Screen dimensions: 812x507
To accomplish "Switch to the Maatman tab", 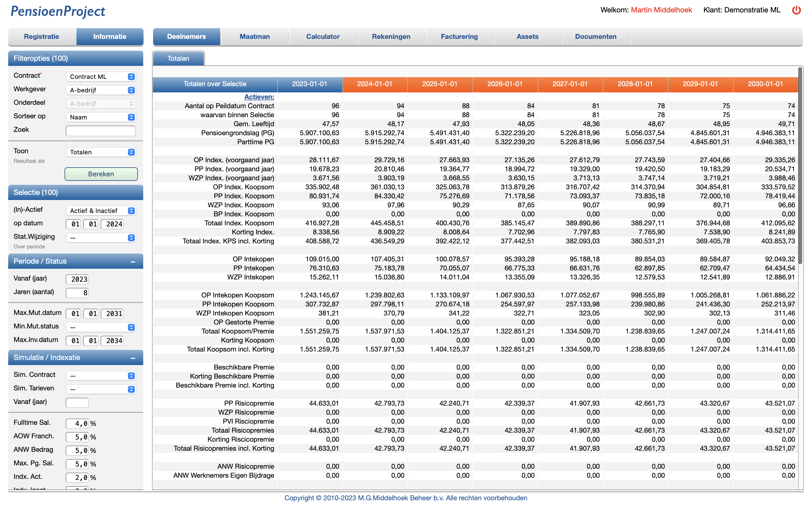I will pyautogui.click(x=254, y=37).
